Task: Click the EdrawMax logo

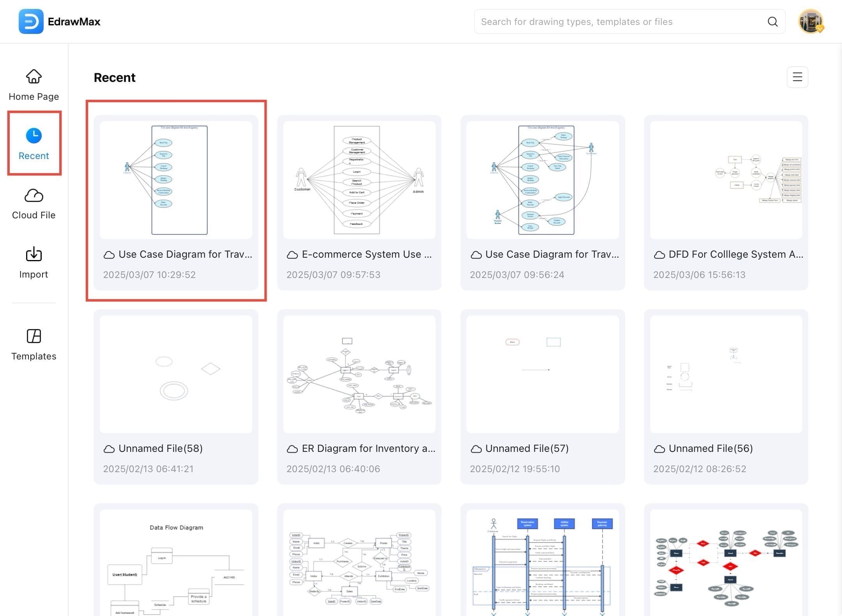Action: tap(31, 21)
